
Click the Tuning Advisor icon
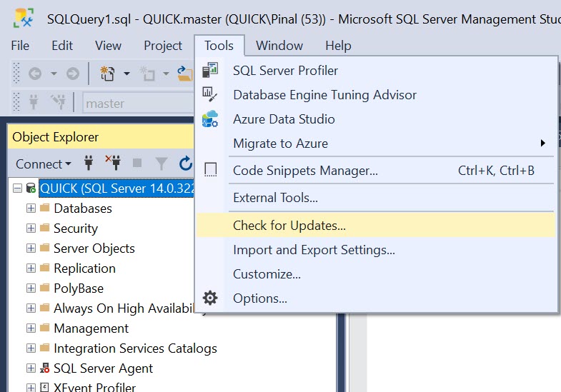pos(209,94)
